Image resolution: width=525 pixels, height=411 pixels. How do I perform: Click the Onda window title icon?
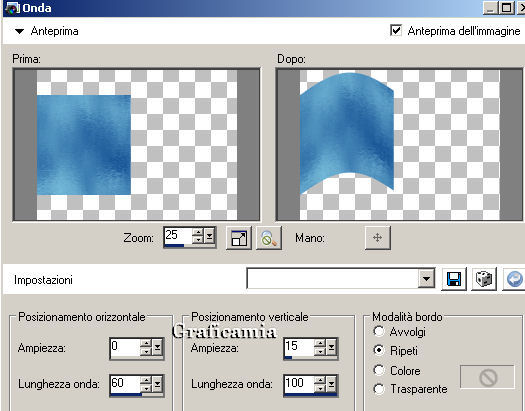pyautogui.click(x=12, y=8)
